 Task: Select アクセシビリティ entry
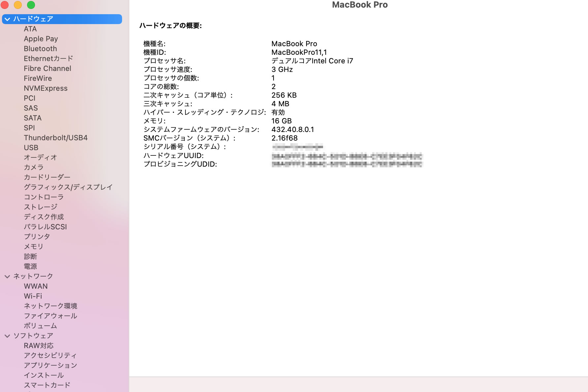(50, 356)
